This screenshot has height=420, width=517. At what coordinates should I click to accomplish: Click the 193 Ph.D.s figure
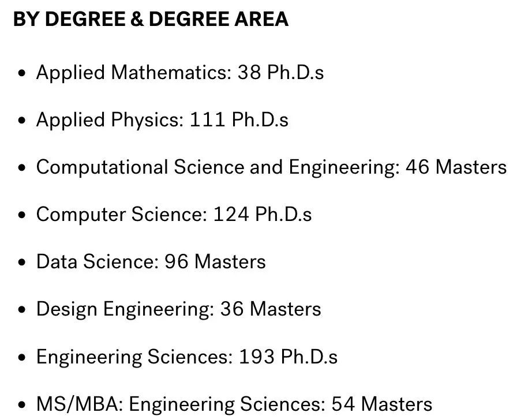click(x=288, y=357)
